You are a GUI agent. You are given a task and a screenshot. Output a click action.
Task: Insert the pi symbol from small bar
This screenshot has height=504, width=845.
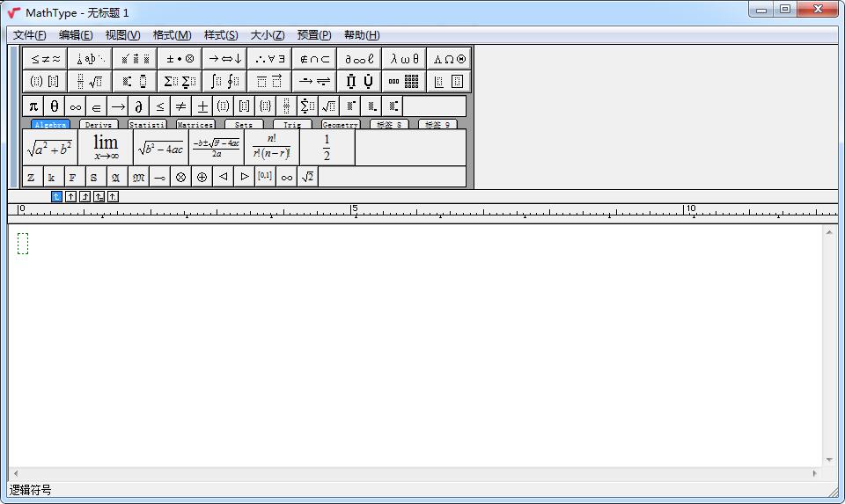coord(33,106)
